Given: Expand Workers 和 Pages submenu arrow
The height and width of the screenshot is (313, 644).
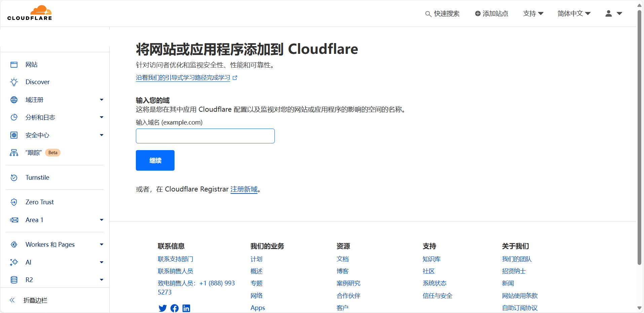Looking at the screenshot, I should pyautogui.click(x=102, y=245).
